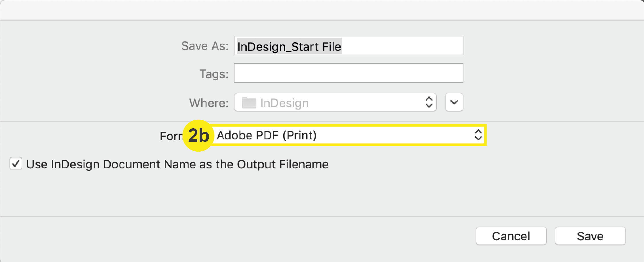Uncheck Use InDesign Document Name as Output Filename
The height and width of the screenshot is (262, 644).
tap(16, 164)
